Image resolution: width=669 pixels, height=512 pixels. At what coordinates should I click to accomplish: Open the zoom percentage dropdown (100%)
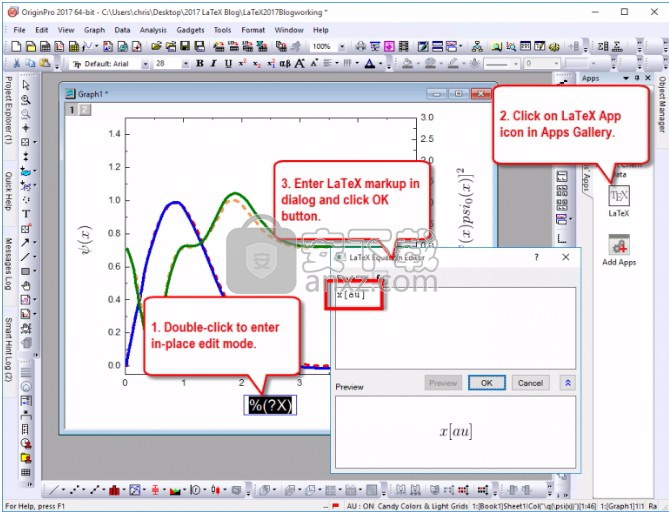click(x=342, y=47)
